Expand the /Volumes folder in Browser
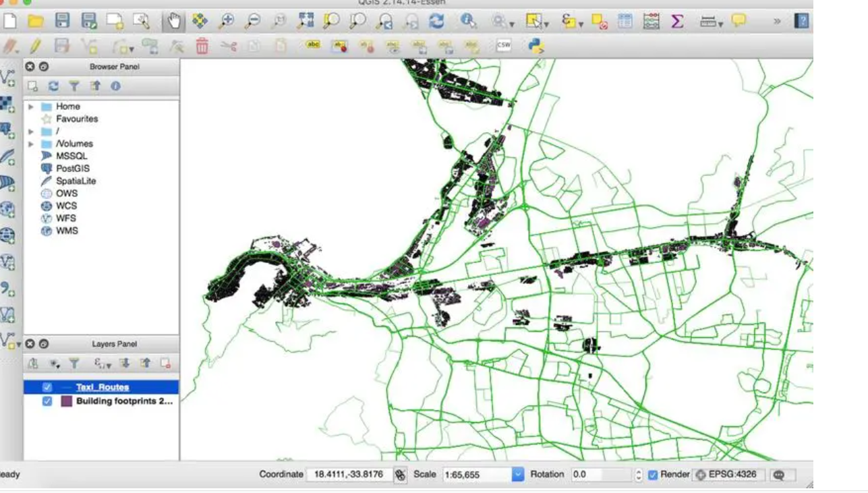 [x=30, y=144]
